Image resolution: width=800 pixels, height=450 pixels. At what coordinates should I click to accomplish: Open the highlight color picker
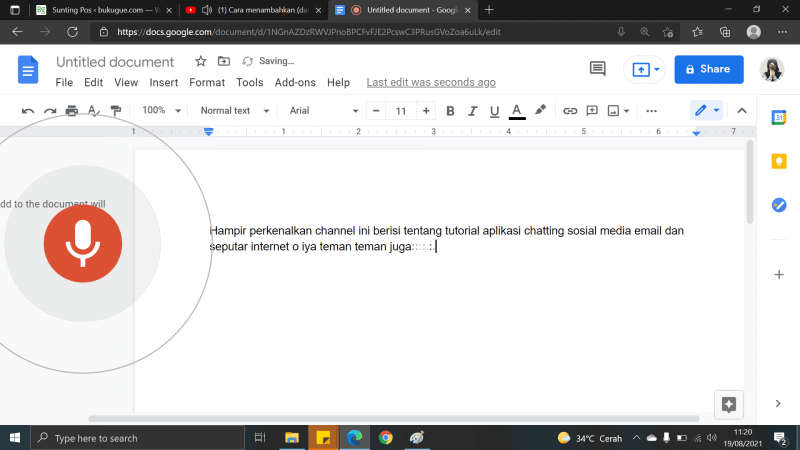(x=540, y=110)
